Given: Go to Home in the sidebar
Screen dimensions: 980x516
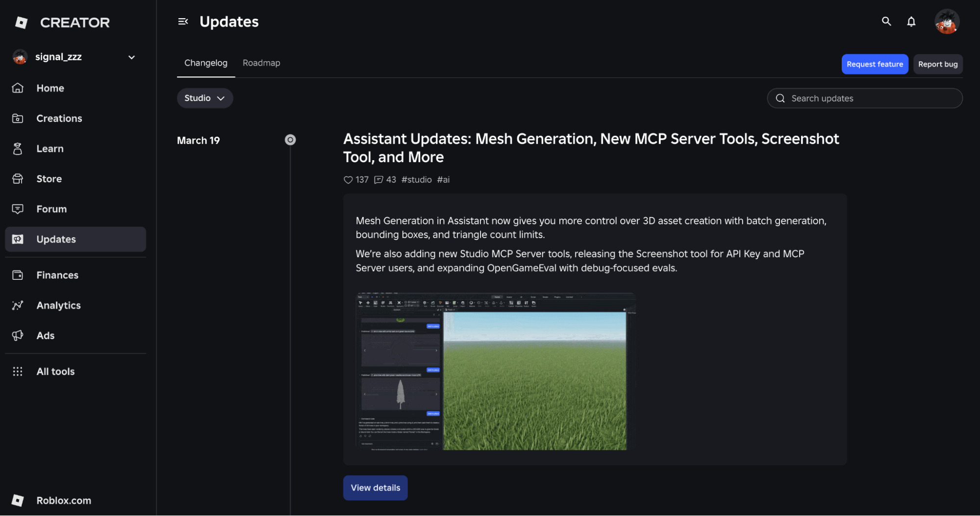Looking at the screenshot, I should pyautogui.click(x=75, y=88).
